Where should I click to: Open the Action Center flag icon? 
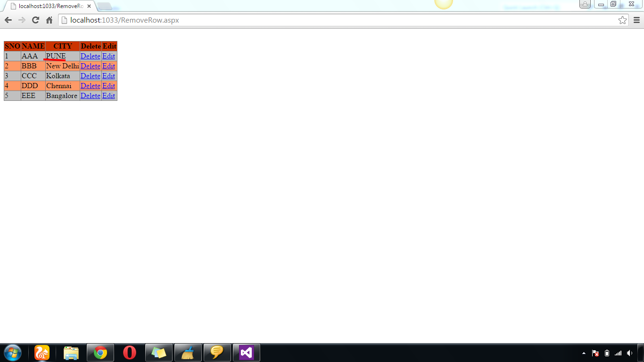(x=595, y=353)
